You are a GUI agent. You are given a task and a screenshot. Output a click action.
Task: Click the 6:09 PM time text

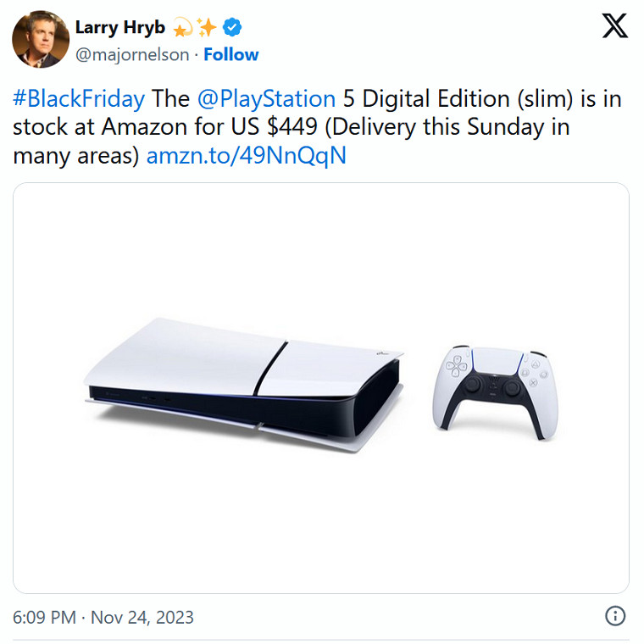point(46,617)
